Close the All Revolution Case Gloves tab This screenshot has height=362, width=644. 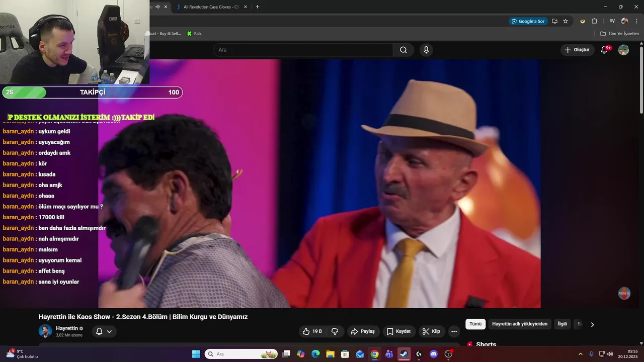(x=246, y=7)
